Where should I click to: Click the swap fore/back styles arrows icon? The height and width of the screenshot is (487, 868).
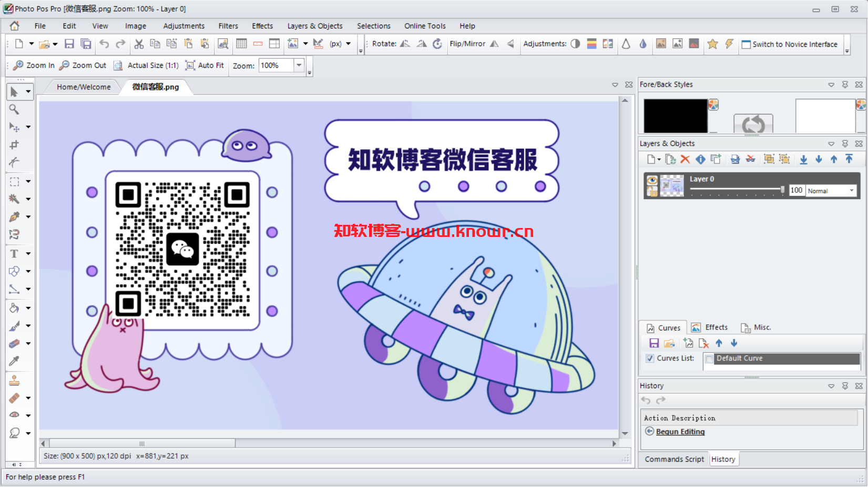point(753,124)
